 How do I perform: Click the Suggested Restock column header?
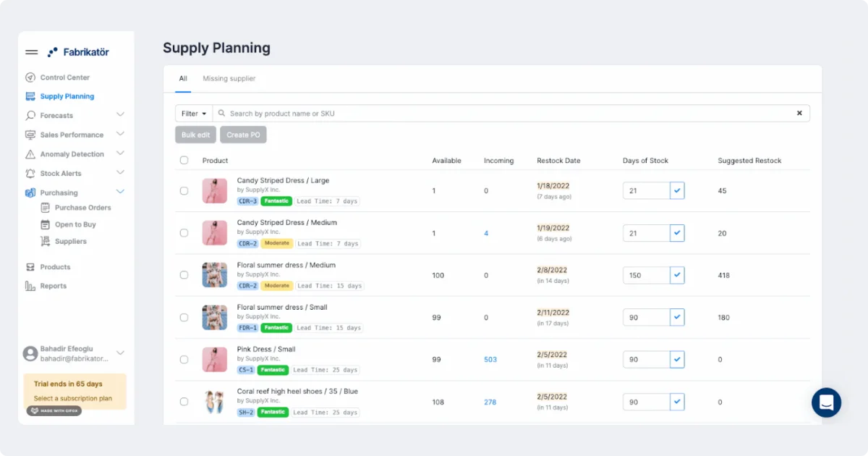(749, 161)
